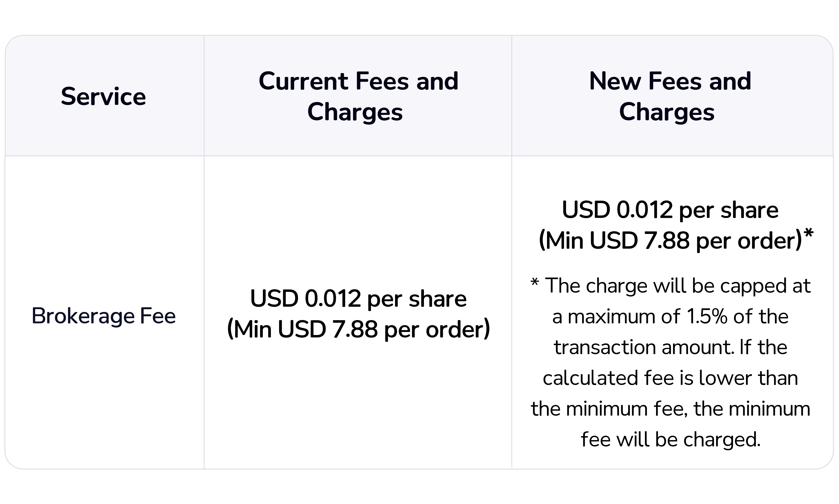Click the "Brokerage Fee" row label
The width and height of the screenshot is (839, 504).
pyautogui.click(x=104, y=316)
